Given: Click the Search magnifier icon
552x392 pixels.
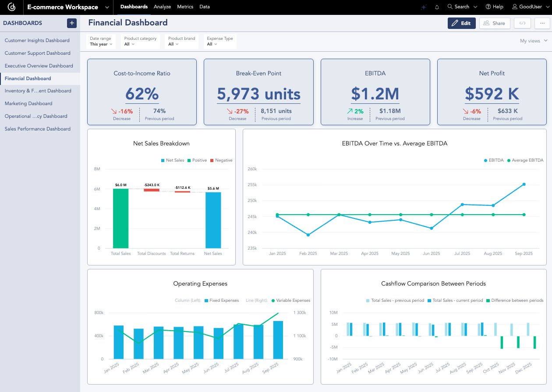Looking at the screenshot, I should coord(450,7).
